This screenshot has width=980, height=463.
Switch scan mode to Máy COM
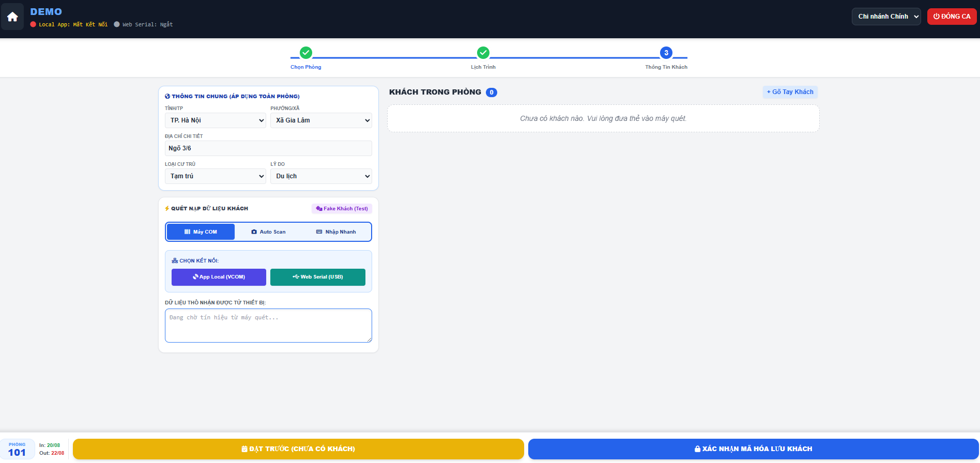coord(201,232)
